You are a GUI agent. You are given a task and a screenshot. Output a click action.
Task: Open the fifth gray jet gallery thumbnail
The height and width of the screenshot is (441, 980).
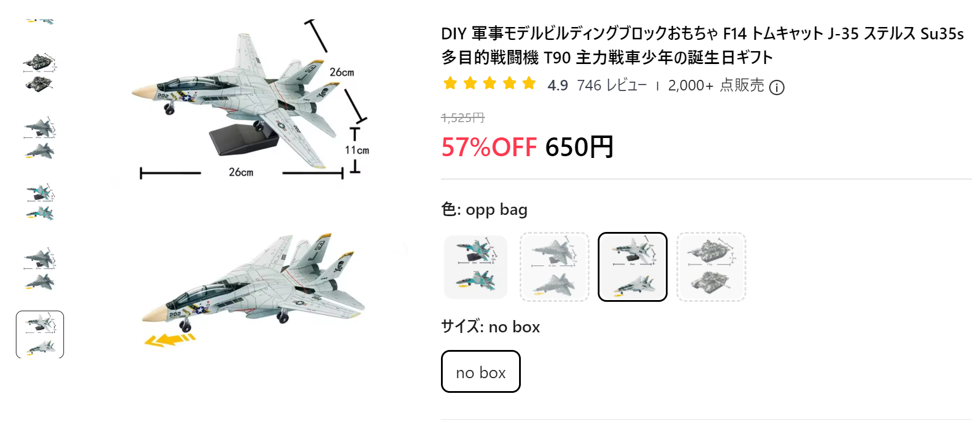40,269
